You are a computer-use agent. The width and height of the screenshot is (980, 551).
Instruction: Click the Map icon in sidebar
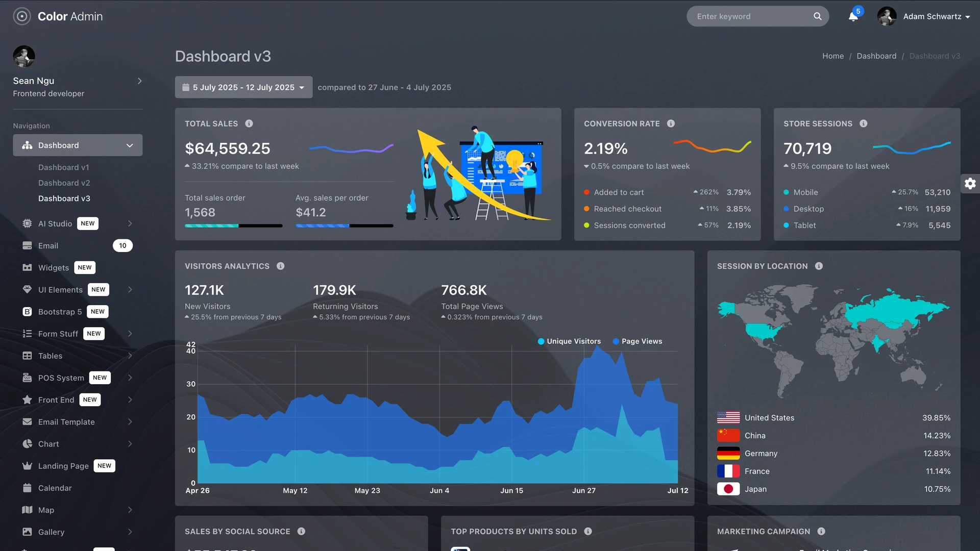pyautogui.click(x=27, y=510)
